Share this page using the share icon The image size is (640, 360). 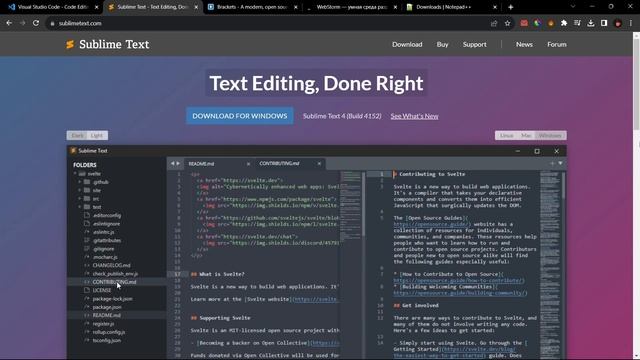[x=494, y=23]
